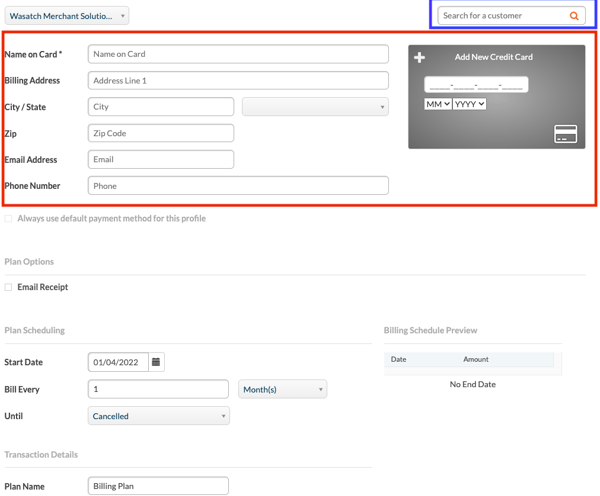Enable the Email Receipt checkbox
This screenshot has width=600, height=496.
8,287
